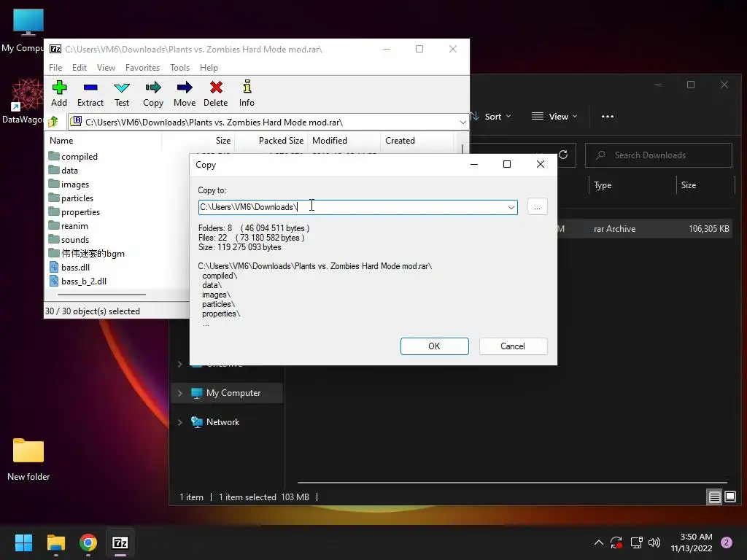The image size is (747, 560).
Task: Open the See more options ellipsis
Action: (608, 116)
